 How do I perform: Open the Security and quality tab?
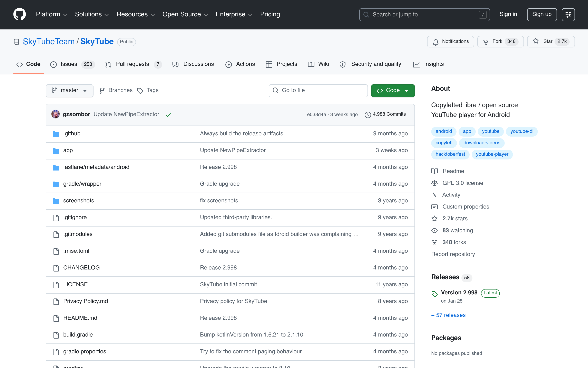[x=370, y=64]
